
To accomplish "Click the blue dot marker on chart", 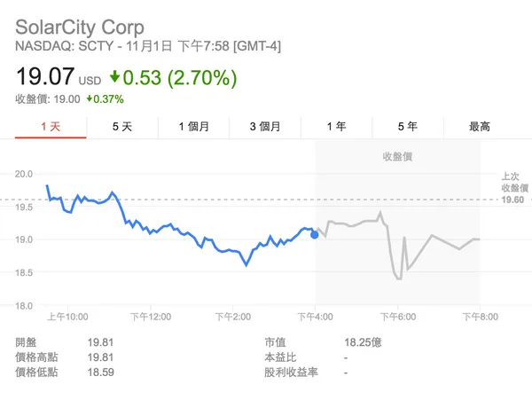I will coord(315,235).
